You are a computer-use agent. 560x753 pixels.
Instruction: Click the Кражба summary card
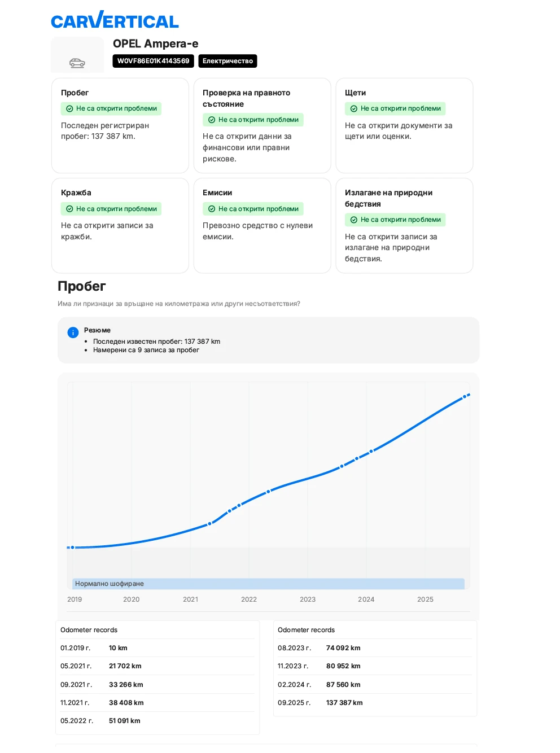click(x=120, y=226)
